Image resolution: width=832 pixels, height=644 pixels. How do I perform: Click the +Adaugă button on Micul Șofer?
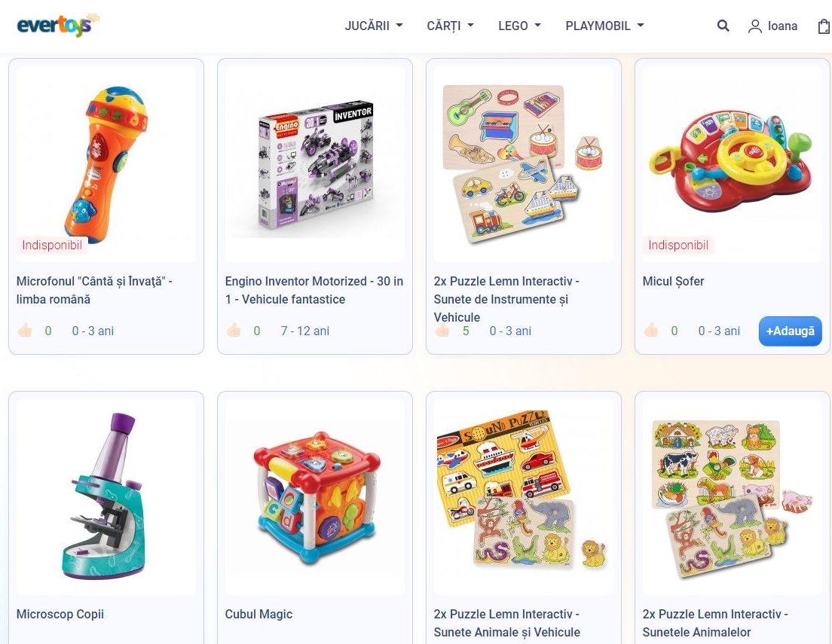click(790, 331)
